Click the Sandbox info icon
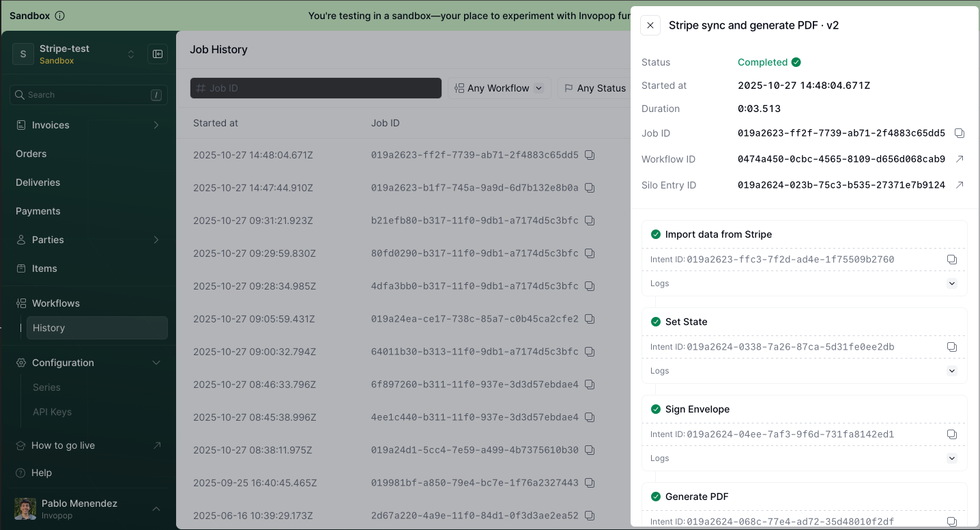The image size is (980, 530). tap(59, 16)
